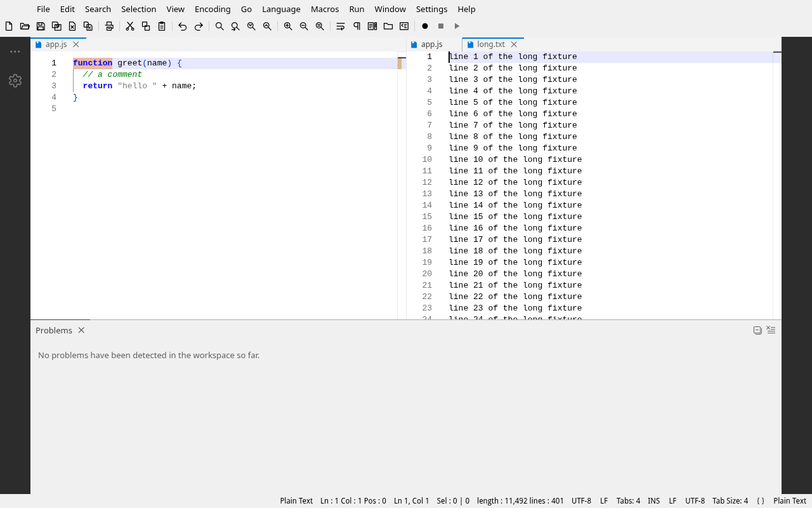Paste from clipboard via toolbar icon
Image resolution: width=812 pixels, height=508 pixels.
[x=162, y=26]
